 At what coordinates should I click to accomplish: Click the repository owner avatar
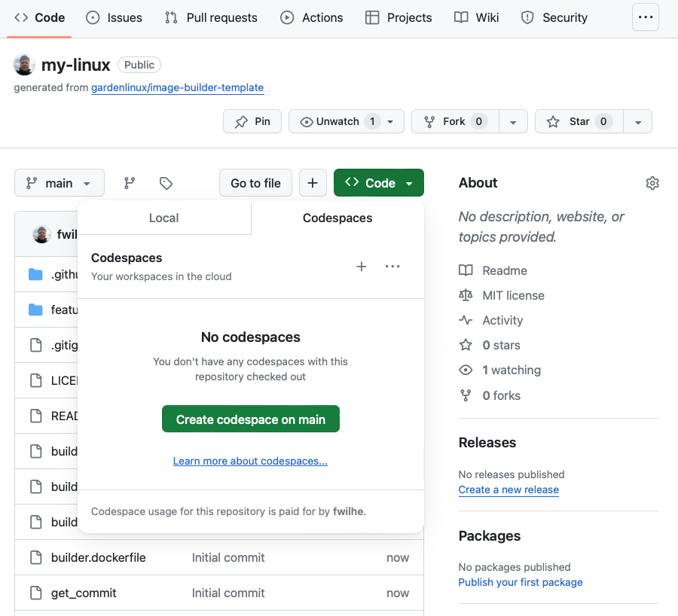(24, 65)
